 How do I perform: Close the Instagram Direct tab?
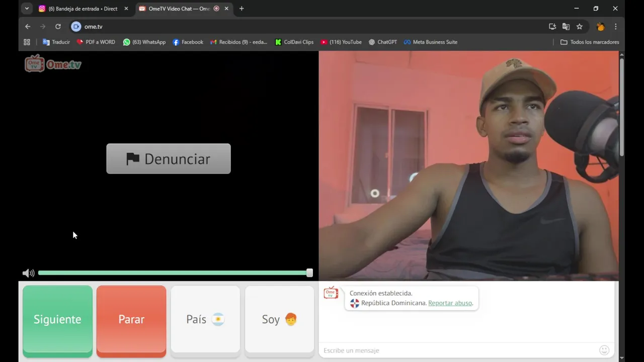point(126,9)
